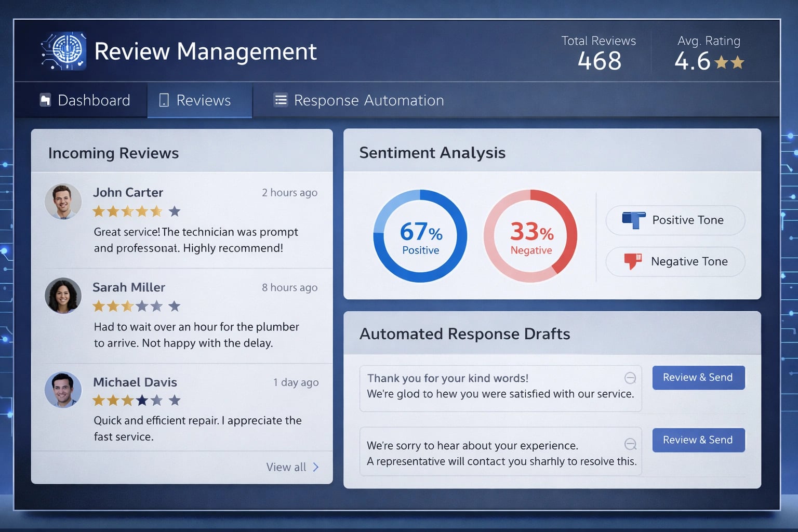Click the Response Automation list icon

[x=280, y=100]
